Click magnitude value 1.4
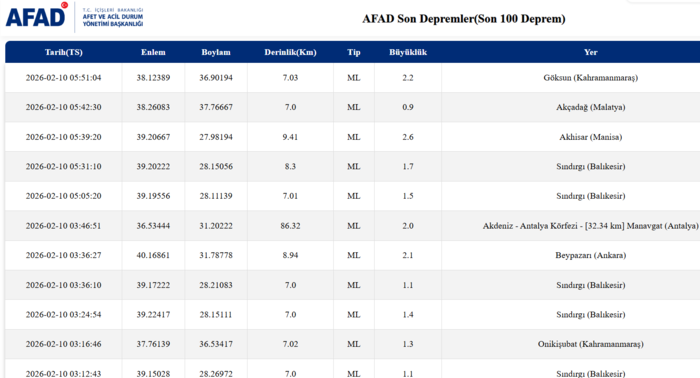 pos(408,315)
